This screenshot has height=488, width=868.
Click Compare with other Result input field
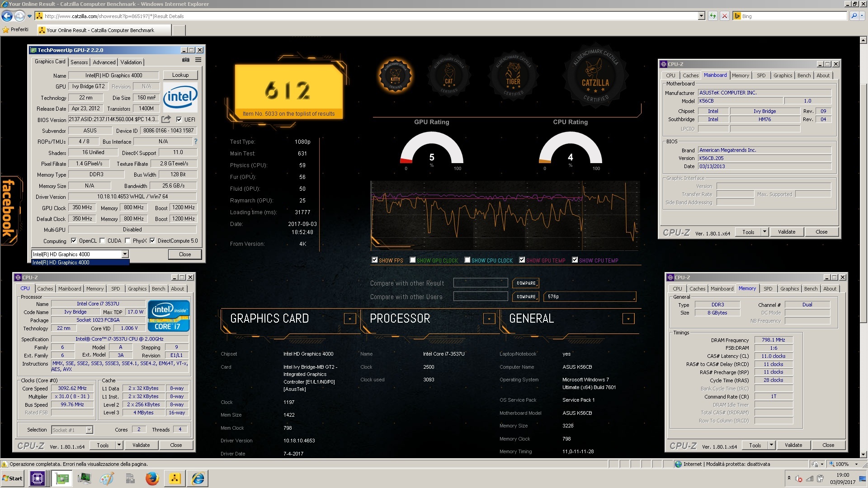[x=481, y=283]
